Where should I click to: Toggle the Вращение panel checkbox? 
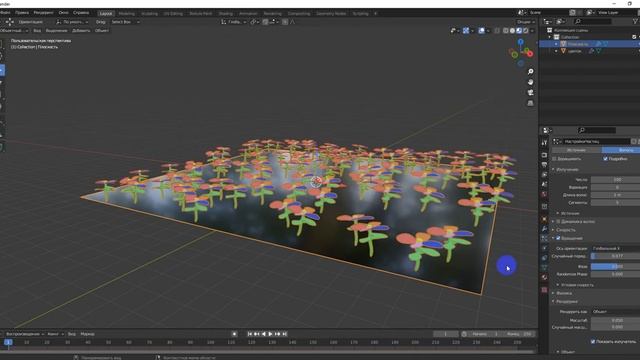(x=558, y=238)
